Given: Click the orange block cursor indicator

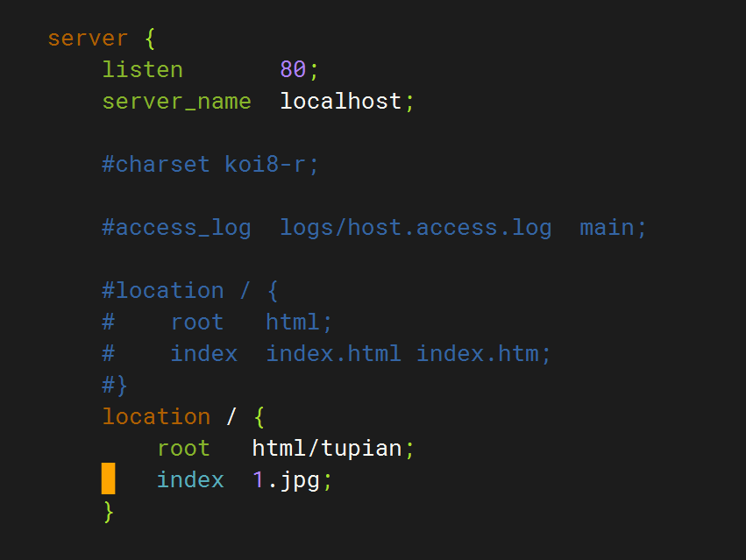Looking at the screenshot, I should [x=110, y=479].
